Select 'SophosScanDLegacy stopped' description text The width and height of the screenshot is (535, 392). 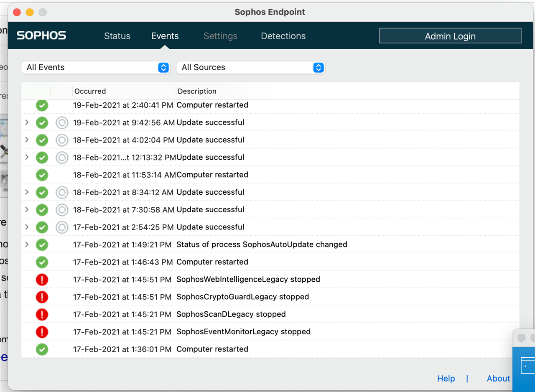(x=231, y=314)
